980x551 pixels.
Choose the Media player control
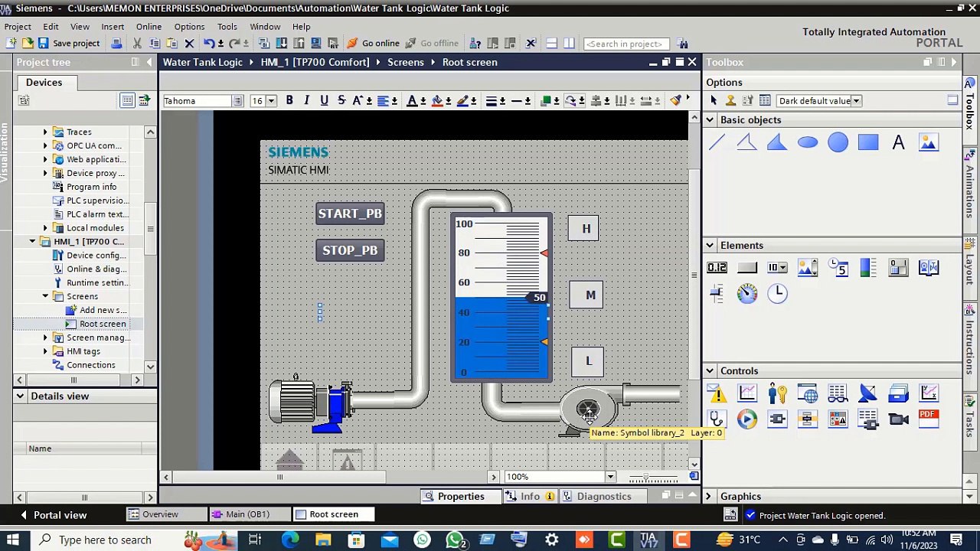(746, 419)
